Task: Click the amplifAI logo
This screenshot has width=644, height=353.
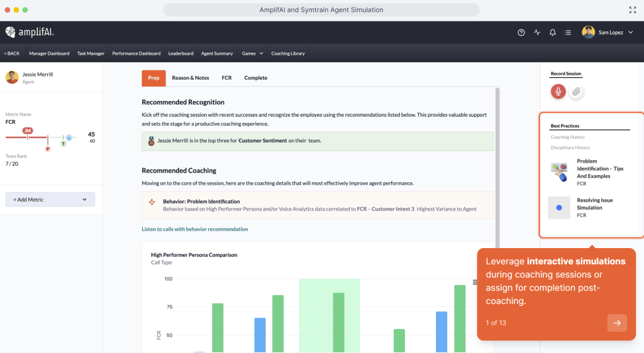Action: pyautogui.click(x=29, y=32)
